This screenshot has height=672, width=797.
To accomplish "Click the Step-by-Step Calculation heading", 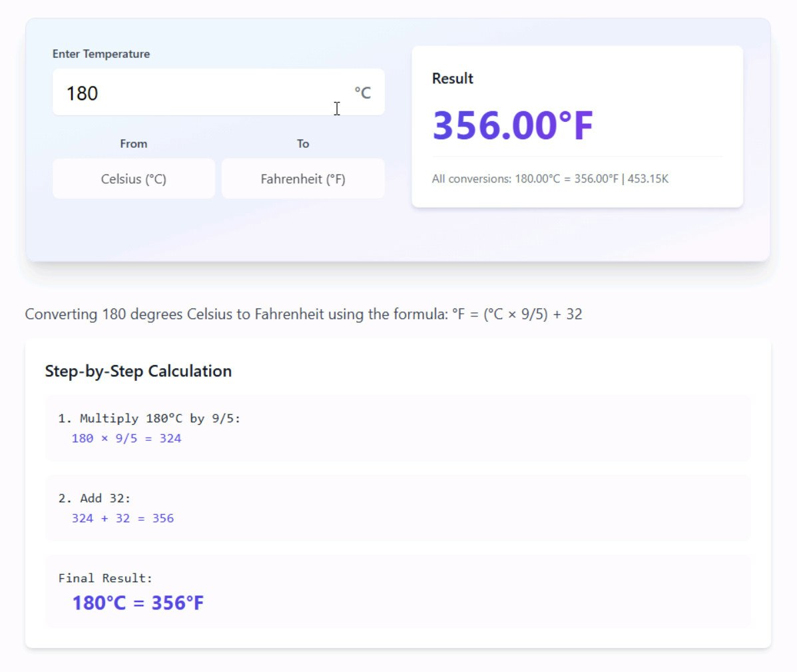I will 138,371.
